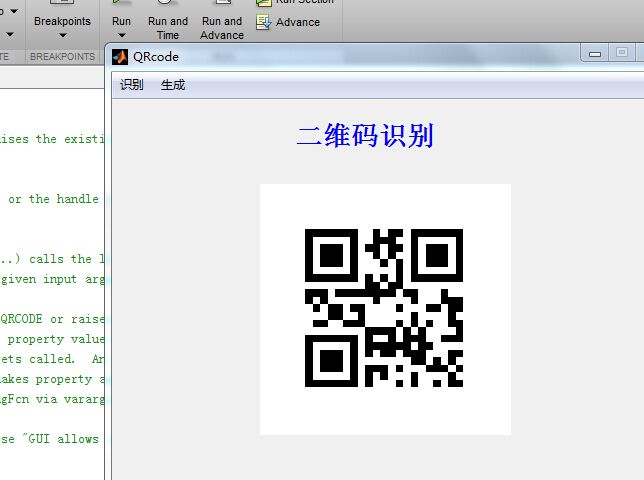Click the Advance label in toolbar
Screen dimensions: 644x480
[x=298, y=22]
